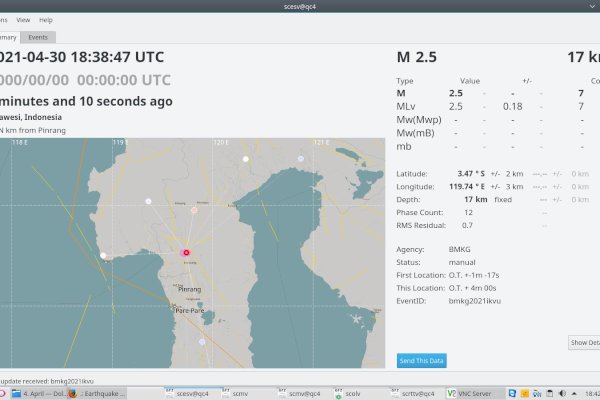Select the MLv magnitude row
The height and width of the screenshot is (400, 600).
pos(496,106)
